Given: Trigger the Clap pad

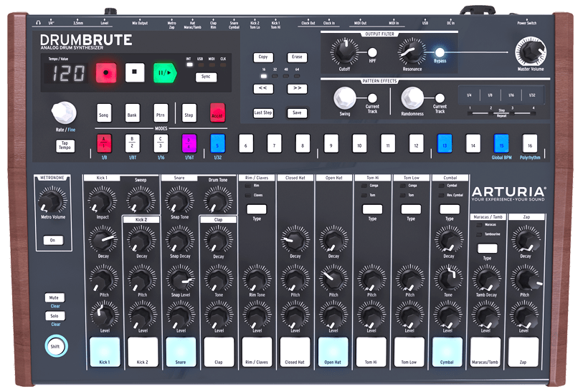Looking at the screenshot, I should coord(219,352).
